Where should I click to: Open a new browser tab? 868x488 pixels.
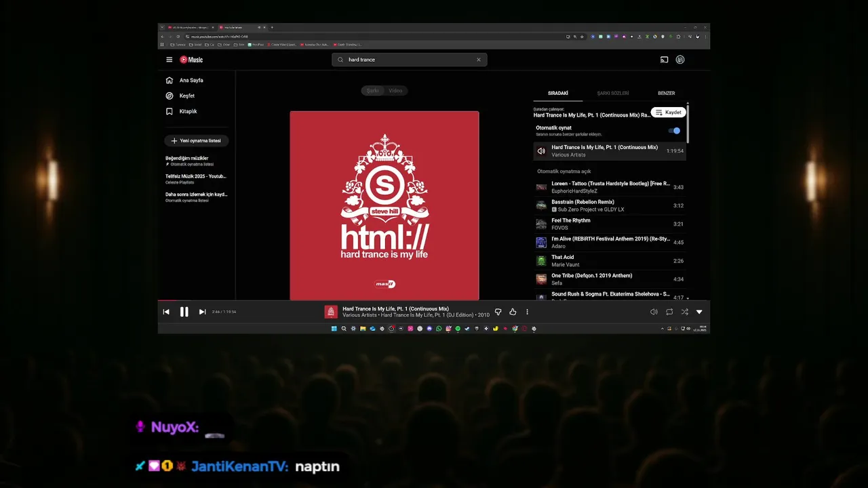[x=272, y=27]
